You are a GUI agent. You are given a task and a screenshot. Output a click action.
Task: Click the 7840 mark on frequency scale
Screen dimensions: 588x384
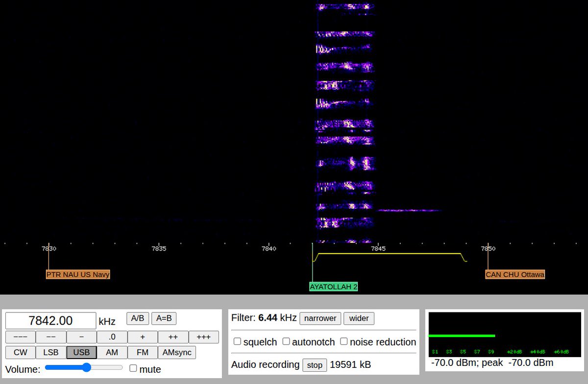coord(269,249)
